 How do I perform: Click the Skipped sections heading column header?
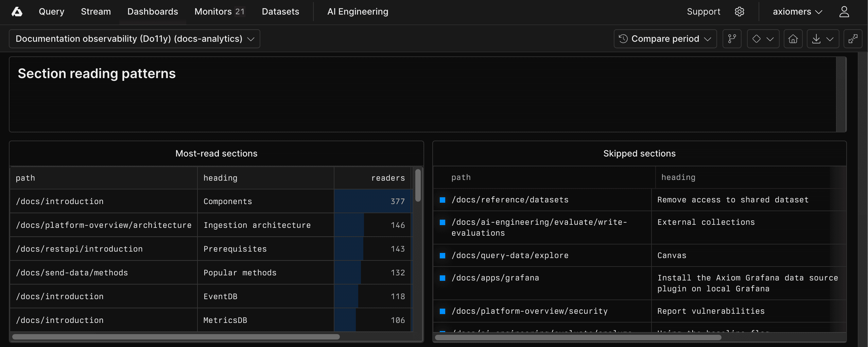pyautogui.click(x=750, y=177)
